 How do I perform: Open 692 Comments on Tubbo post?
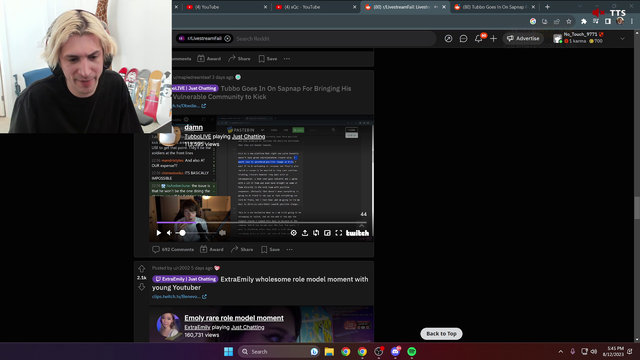tap(173, 249)
